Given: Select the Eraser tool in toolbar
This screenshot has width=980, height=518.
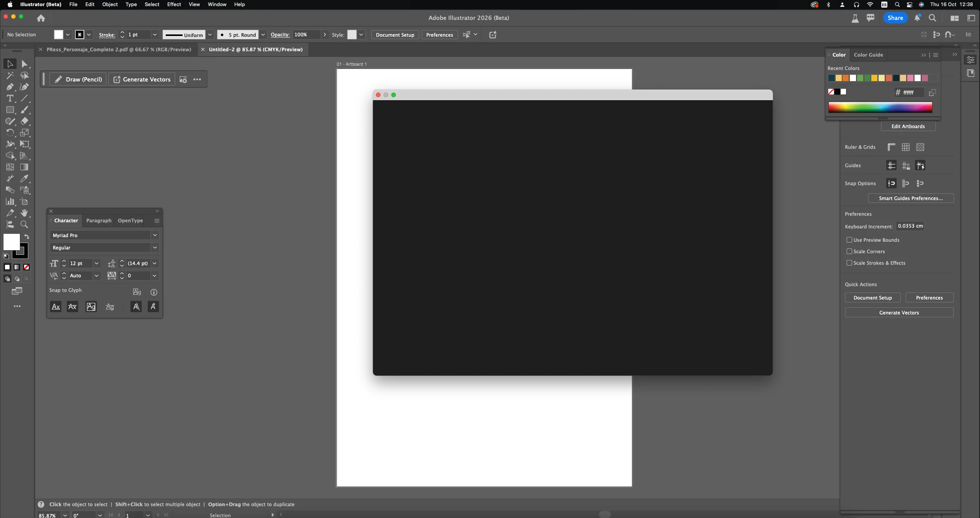Looking at the screenshot, I should pos(24,121).
